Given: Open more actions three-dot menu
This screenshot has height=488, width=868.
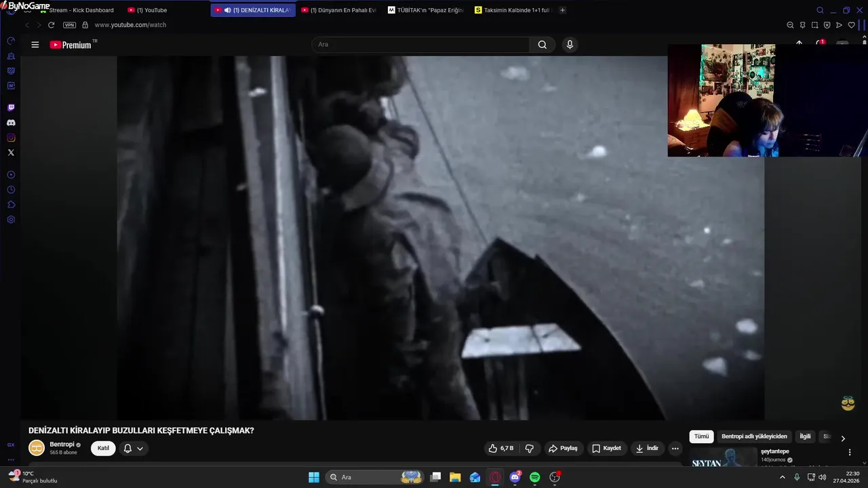Looking at the screenshot, I should tap(675, 448).
